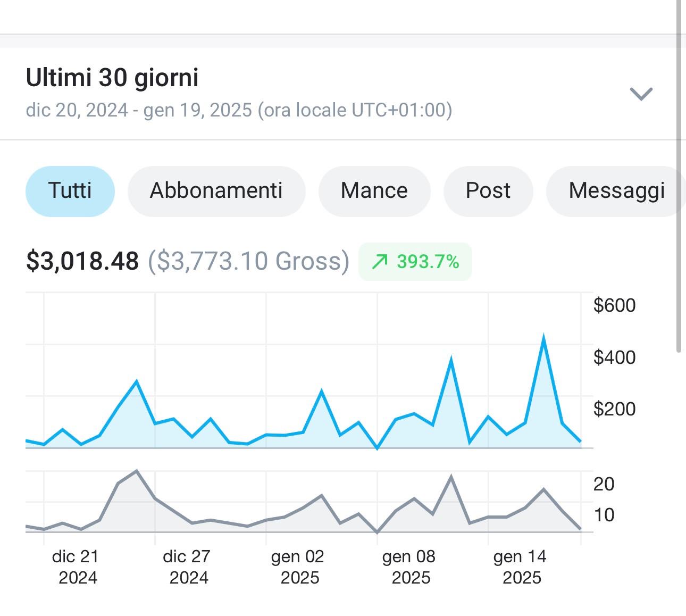Click the gen 08 2025 axis label

click(x=409, y=567)
